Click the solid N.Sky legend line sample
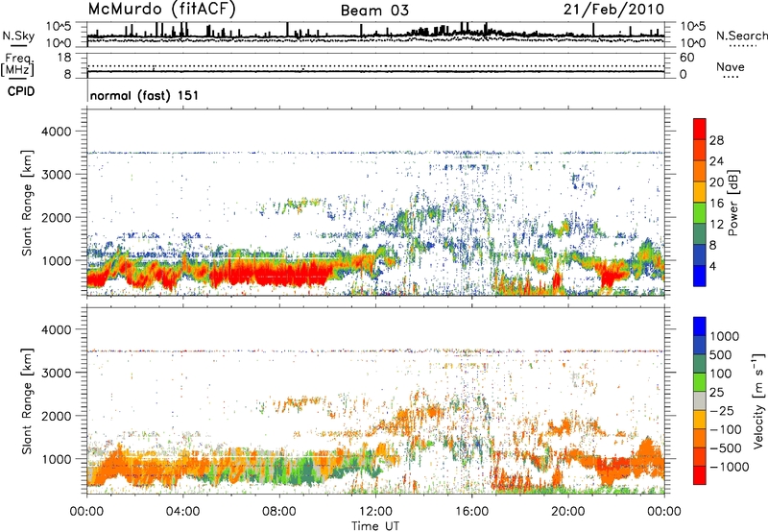The width and height of the screenshot is (768, 532). [x=17, y=45]
